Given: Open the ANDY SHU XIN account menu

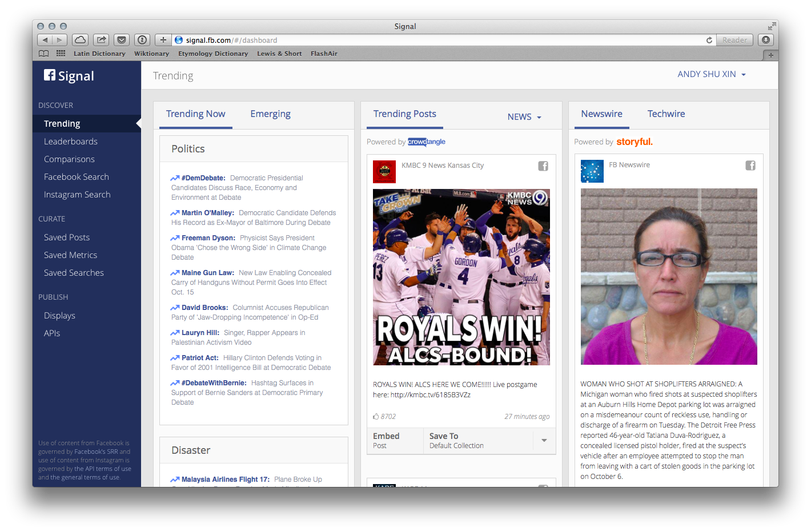Looking at the screenshot, I should pos(712,74).
